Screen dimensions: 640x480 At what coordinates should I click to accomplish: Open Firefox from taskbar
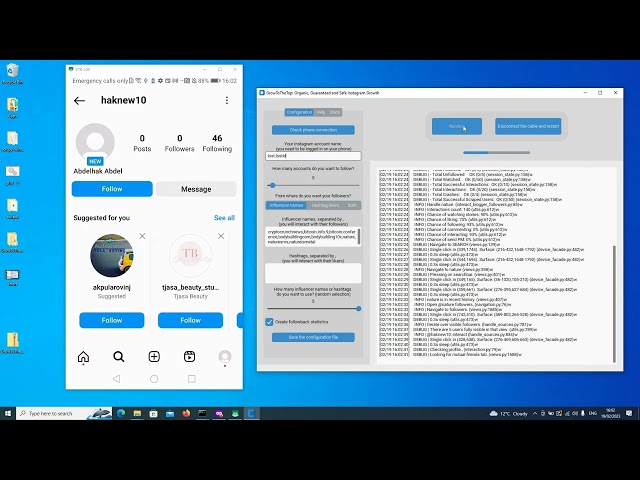[x=186, y=413]
